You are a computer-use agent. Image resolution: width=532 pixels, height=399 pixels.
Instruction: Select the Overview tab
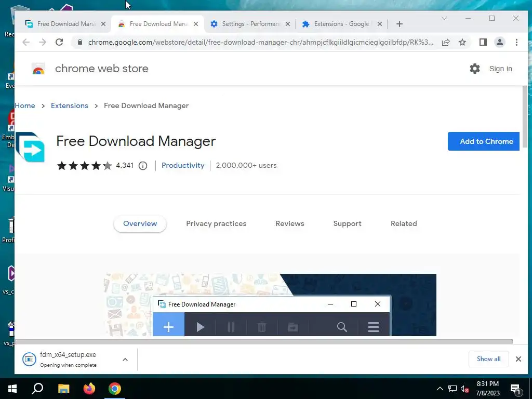click(x=140, y=223)
